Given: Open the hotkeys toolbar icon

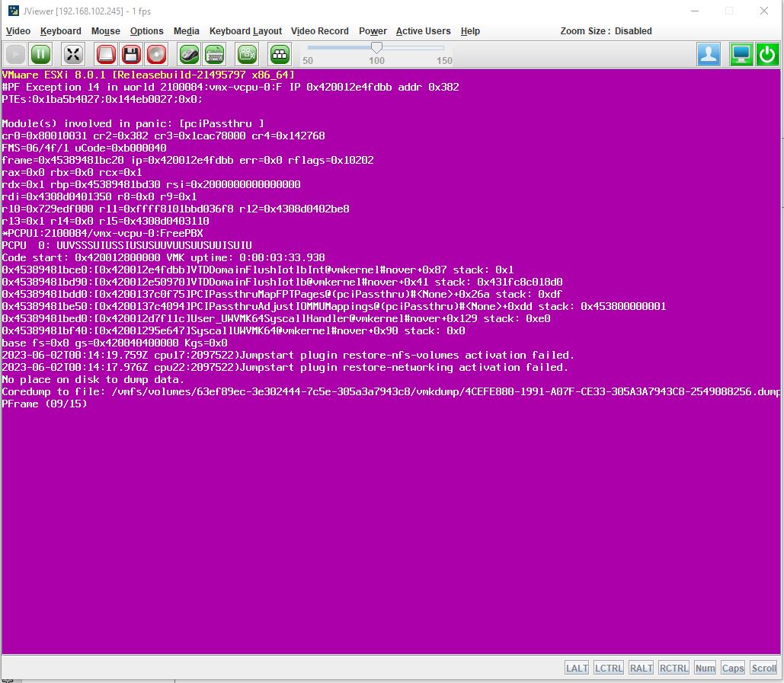Looking at the screenshot, I should pyautogui.click(x=280, y=54).
